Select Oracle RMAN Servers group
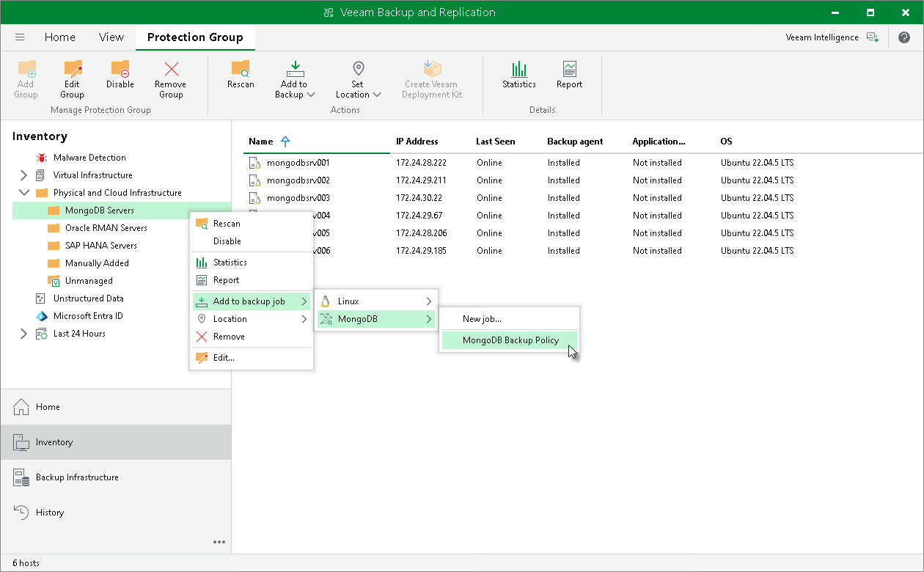This screenshot has height=572, width=924. tap(106, 228)
